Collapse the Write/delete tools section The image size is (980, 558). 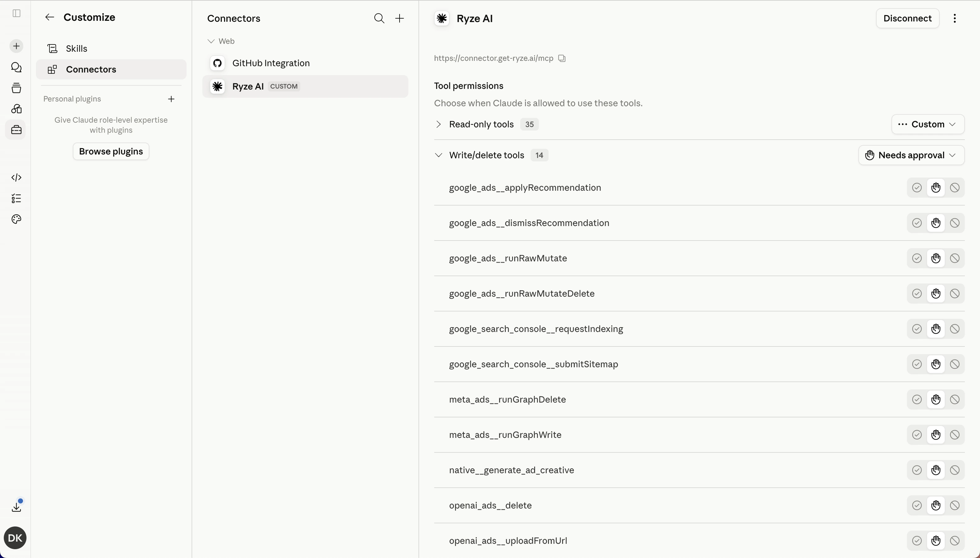tap(439, 155)
